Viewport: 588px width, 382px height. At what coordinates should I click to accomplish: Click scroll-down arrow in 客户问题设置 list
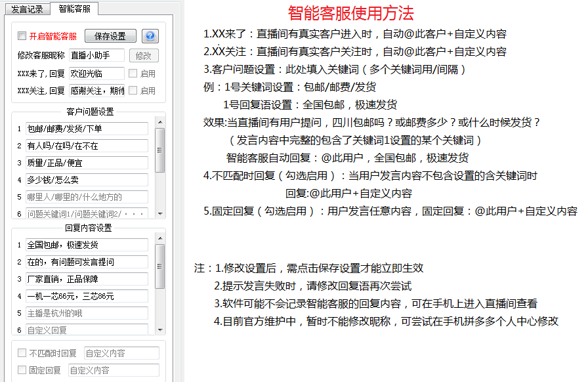[x=159, y=214]
